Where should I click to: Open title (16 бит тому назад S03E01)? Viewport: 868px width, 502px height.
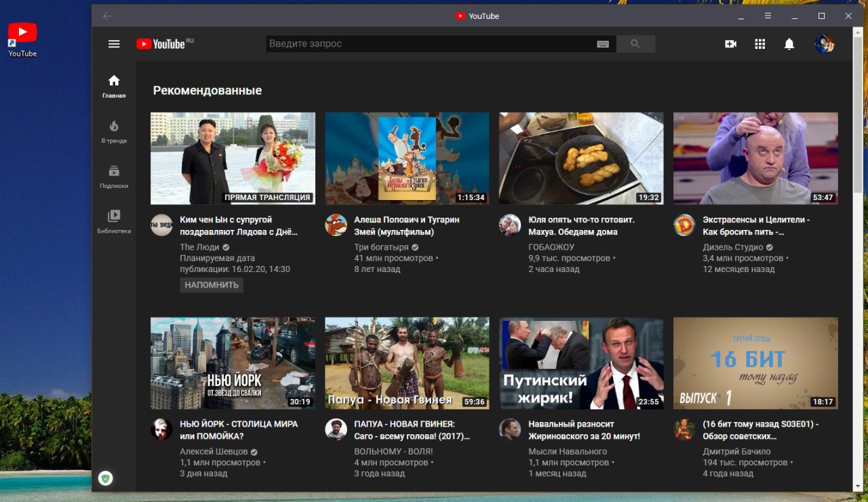pos(761,430)
